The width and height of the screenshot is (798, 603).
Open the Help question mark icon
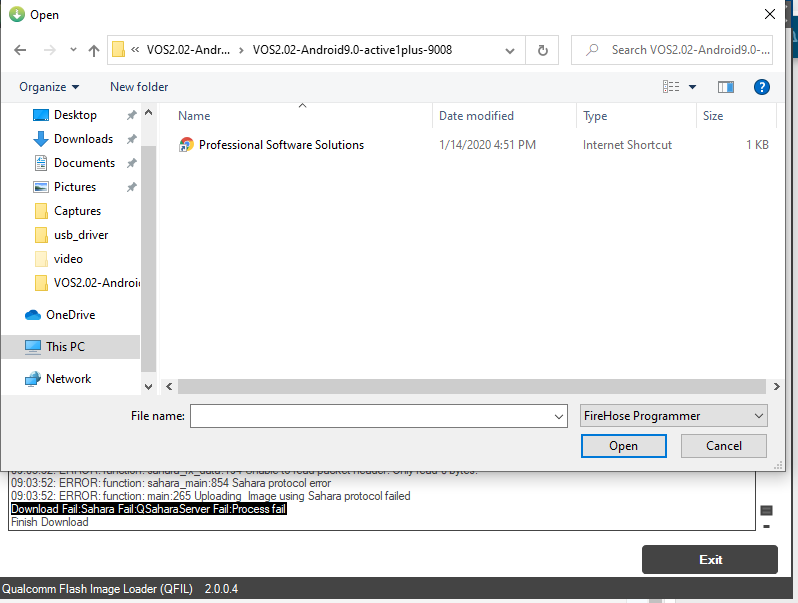761,87
